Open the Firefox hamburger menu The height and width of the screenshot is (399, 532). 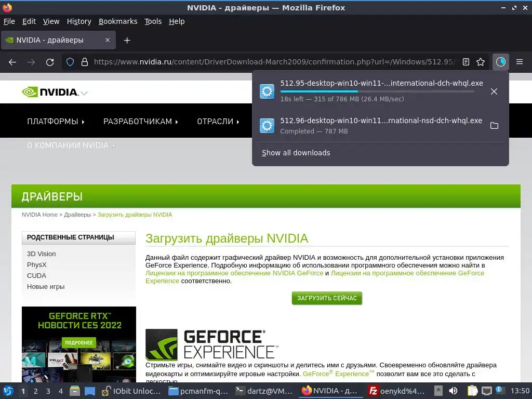(x=519, y=62)
